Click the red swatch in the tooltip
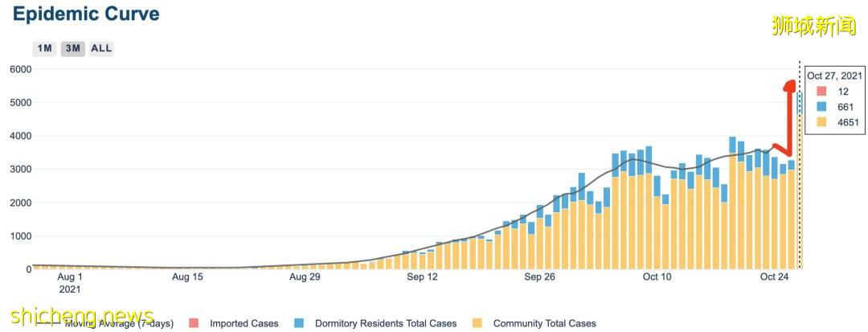 click(x=820, y=92)
